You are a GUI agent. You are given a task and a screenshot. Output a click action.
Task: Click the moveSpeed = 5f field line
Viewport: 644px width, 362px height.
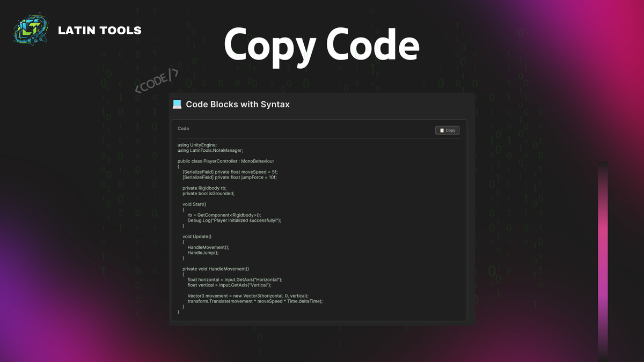pyautogui.click(x=230, y=172)
